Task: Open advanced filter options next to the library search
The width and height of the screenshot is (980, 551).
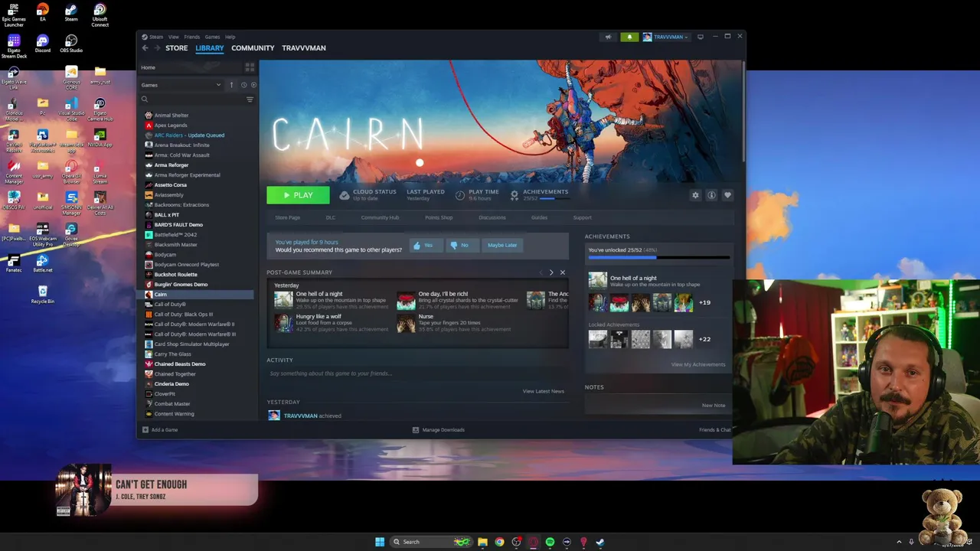Action: click(x=250, y=99)
